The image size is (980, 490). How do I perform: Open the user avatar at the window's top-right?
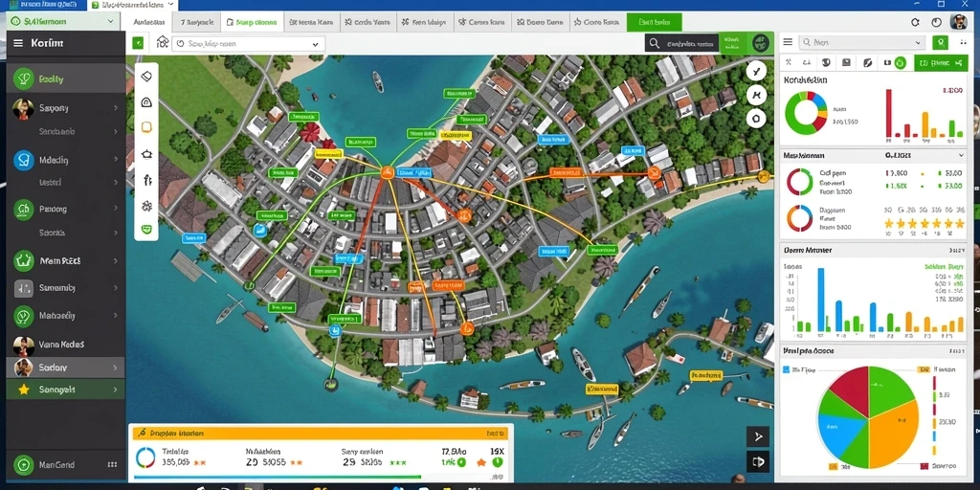point(958,22)
